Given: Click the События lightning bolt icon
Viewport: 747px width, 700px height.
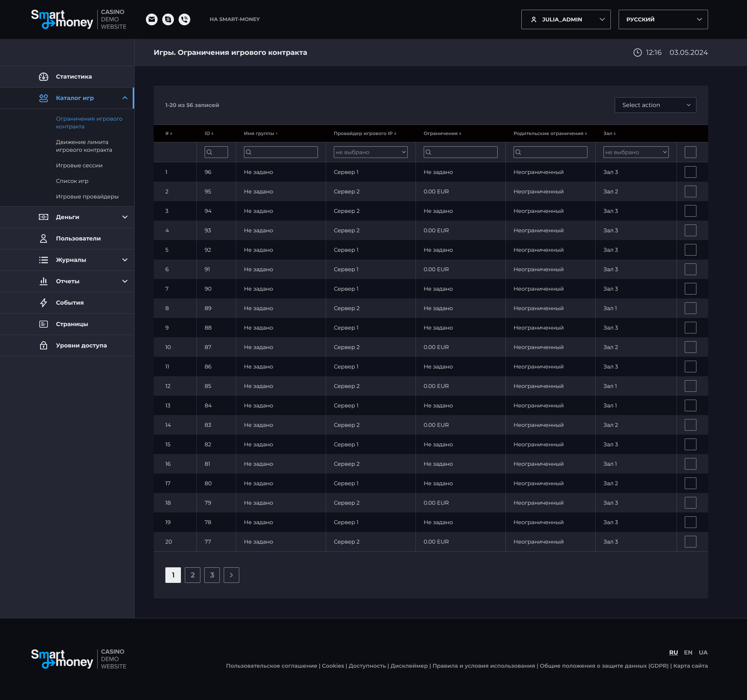Looking at the screenshot, I should pyautogui.click(x=44, y=303).
